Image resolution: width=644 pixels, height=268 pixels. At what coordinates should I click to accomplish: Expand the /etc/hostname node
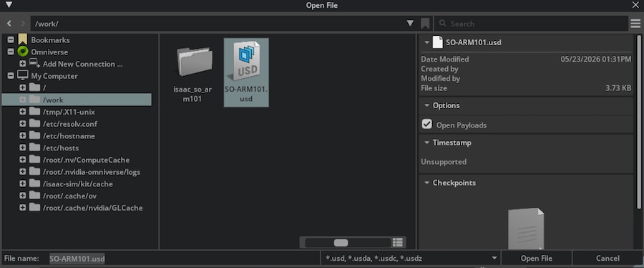tap(23, 135)
